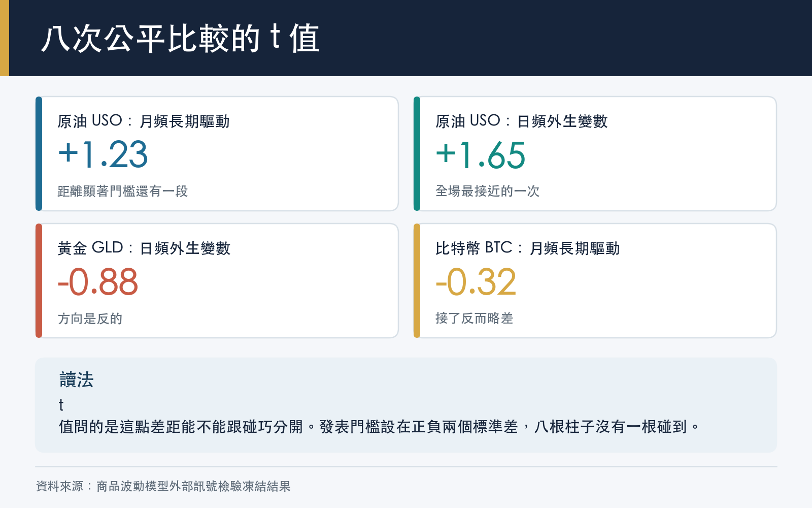
Task: Click the -0.32 value
Action: click(476, 282)
